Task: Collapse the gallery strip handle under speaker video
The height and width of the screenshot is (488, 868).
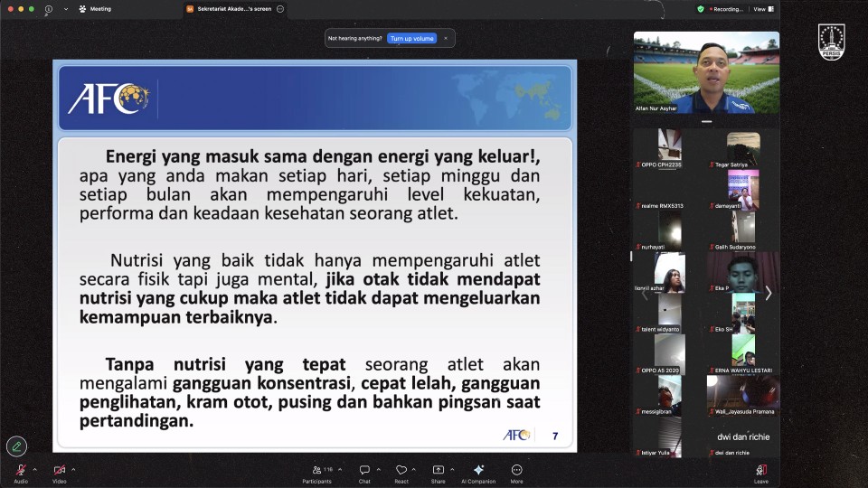Action: point(706,121)
